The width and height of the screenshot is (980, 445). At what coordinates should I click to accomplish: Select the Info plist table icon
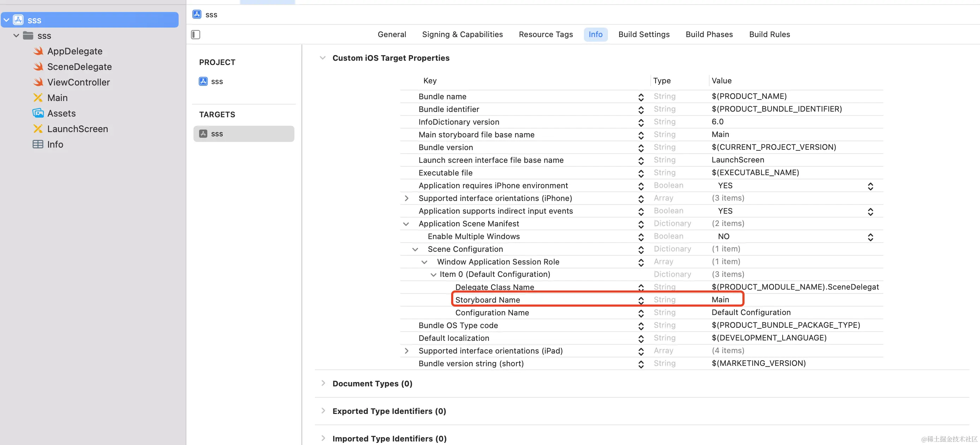tap(38, 145)
